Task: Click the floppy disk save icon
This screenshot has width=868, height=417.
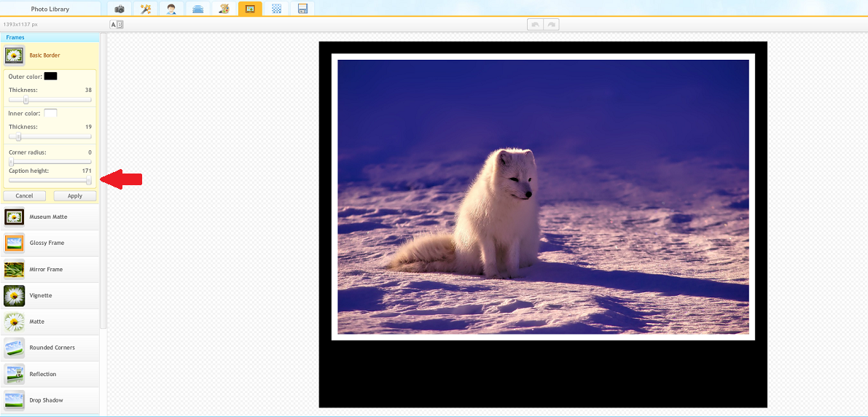Action: [302, 9]
